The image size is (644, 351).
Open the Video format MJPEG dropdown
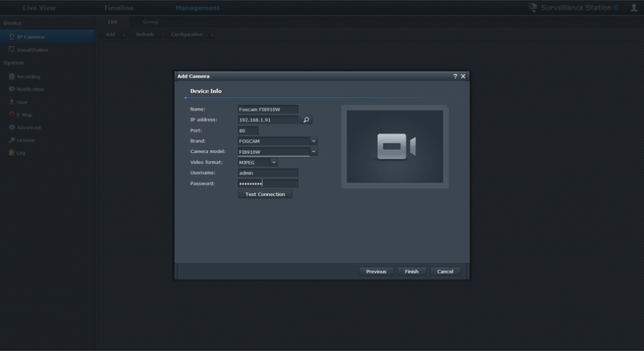click(274, 162)
